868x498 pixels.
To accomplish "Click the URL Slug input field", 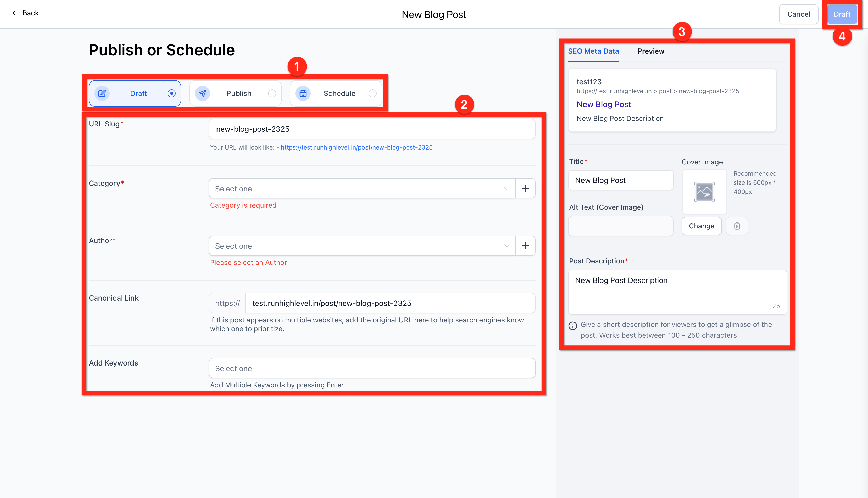I will click(x=372, y=129).
